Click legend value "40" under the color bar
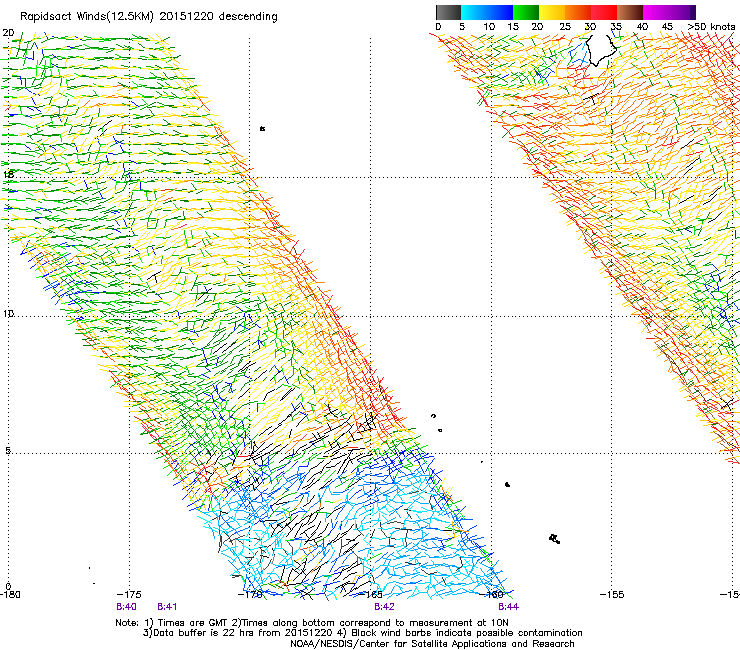Viewport: 740px width, 650px height. coord(642,27)
